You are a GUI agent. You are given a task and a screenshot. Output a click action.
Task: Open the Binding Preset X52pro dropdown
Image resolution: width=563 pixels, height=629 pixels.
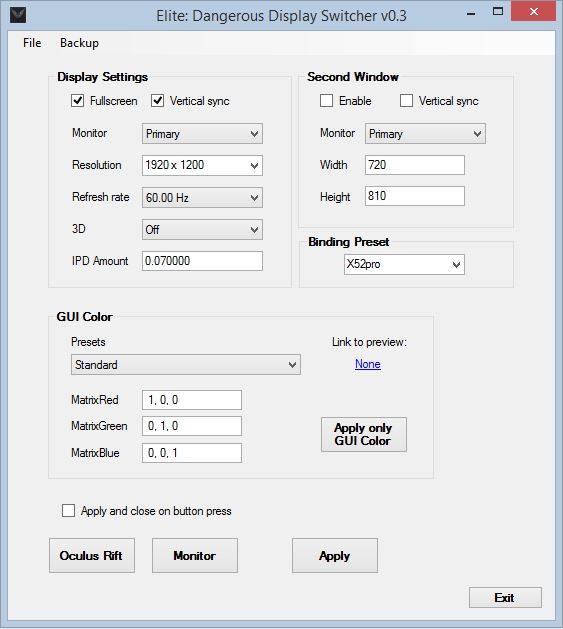tap(404, 264)
